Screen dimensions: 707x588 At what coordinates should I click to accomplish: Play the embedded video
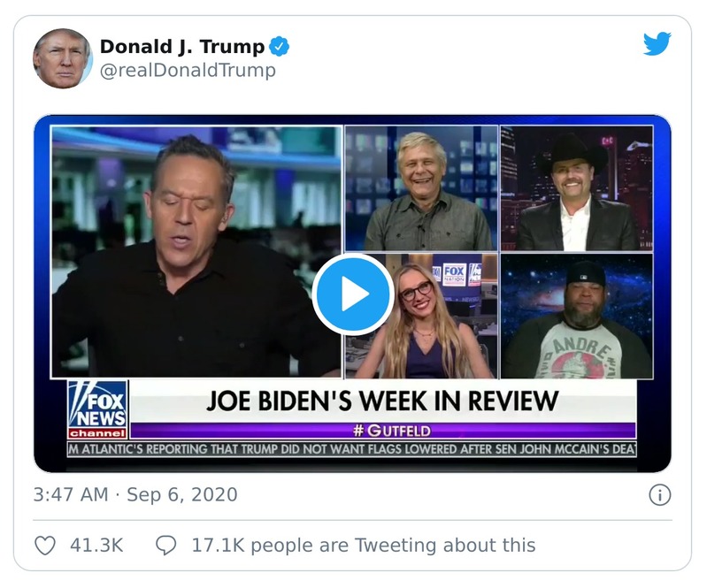[352, 294]
